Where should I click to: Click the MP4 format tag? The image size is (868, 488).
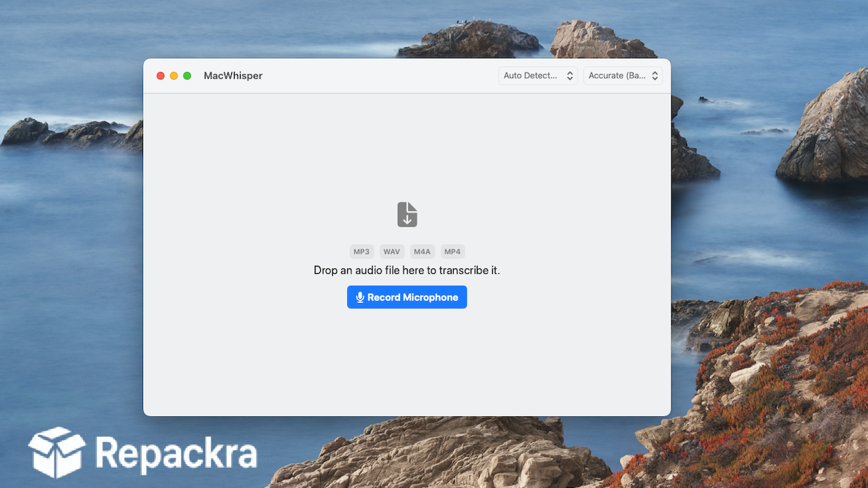[452, 251]
